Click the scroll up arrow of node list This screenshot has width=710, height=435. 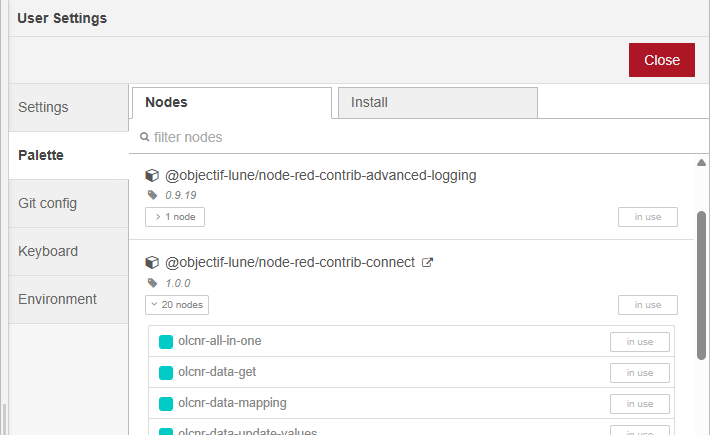tap(701, 163)
